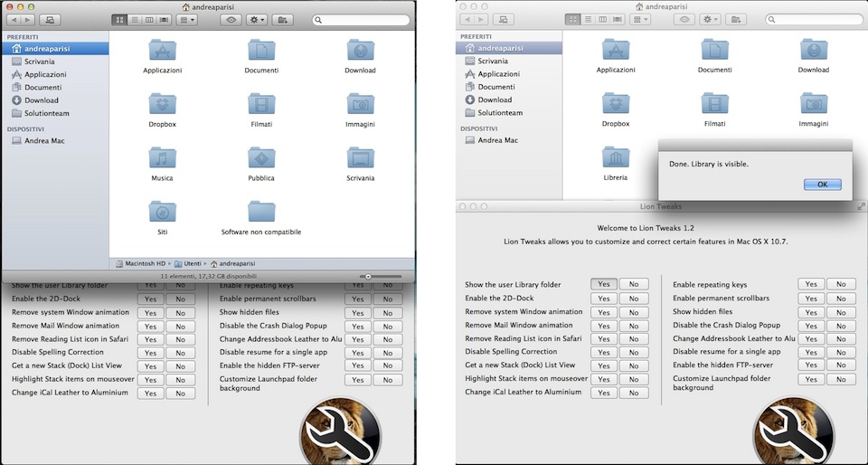
Task: Select the Scrivania folder icon in left Finder file grid
Action: click(x=361, y=157)
